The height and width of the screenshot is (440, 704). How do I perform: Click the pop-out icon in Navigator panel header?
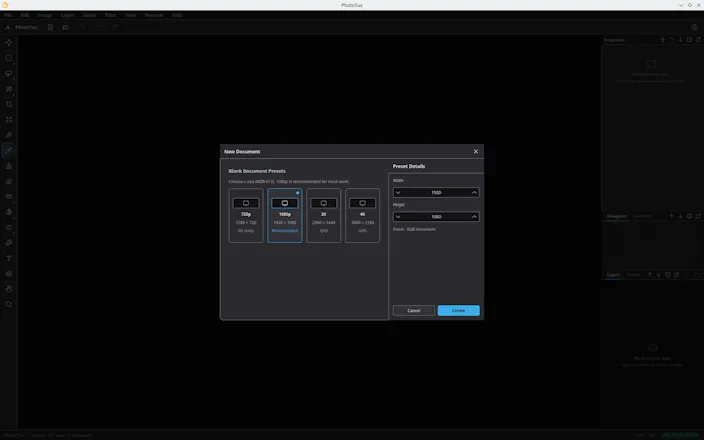pyautogui.click(x=698, y=216)
